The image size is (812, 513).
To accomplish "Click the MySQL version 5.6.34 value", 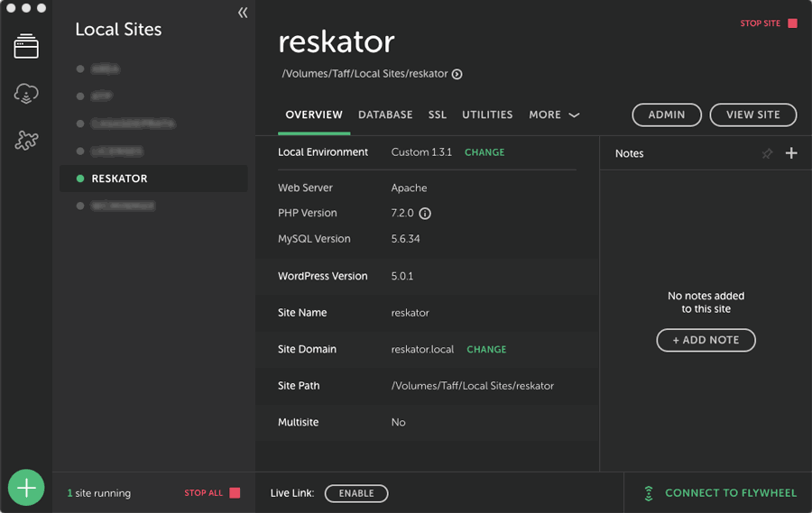I will 405,239.
